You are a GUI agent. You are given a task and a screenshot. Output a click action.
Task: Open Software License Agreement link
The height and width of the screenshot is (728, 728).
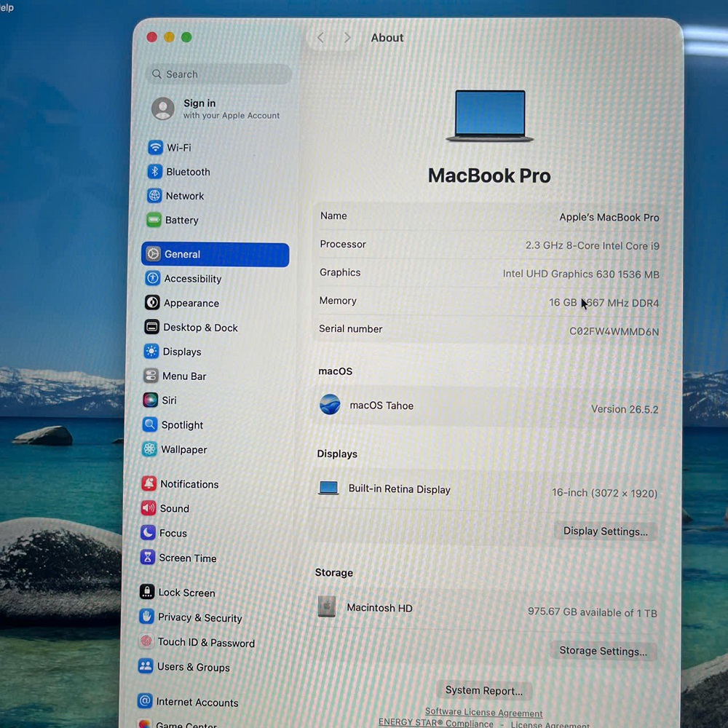click(484, 712)
